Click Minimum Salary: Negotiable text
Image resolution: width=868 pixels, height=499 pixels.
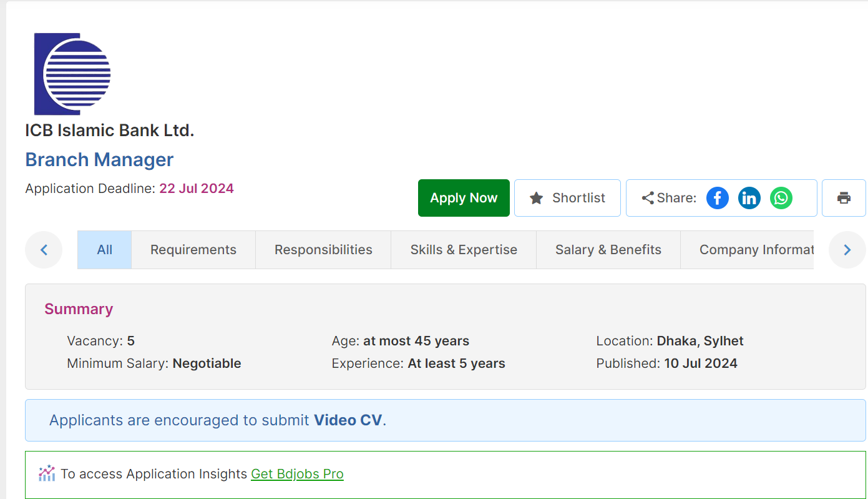154,363
